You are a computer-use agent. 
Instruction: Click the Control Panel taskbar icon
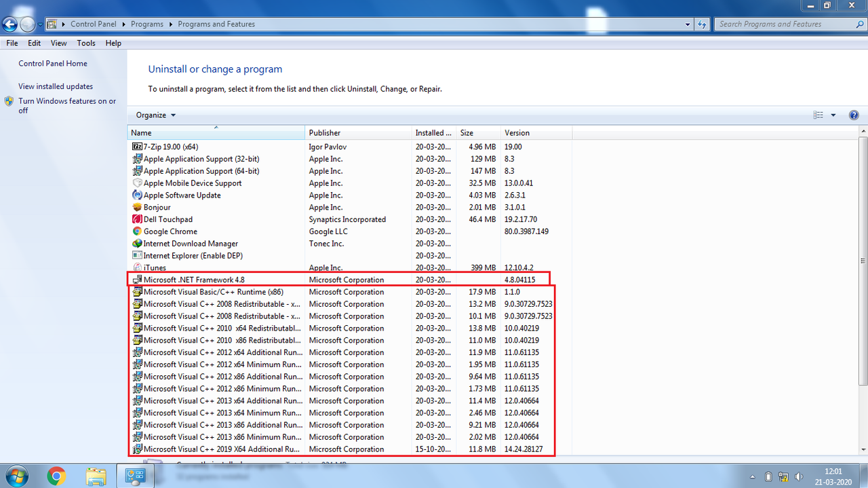click(x=135, y=476)
